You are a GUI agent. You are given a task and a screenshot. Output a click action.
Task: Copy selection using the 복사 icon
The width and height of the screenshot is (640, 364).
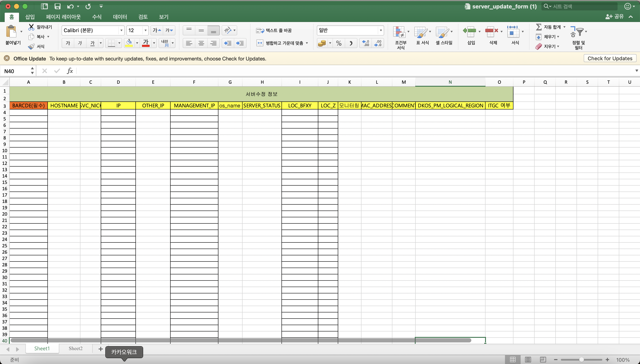pos(31,37)
